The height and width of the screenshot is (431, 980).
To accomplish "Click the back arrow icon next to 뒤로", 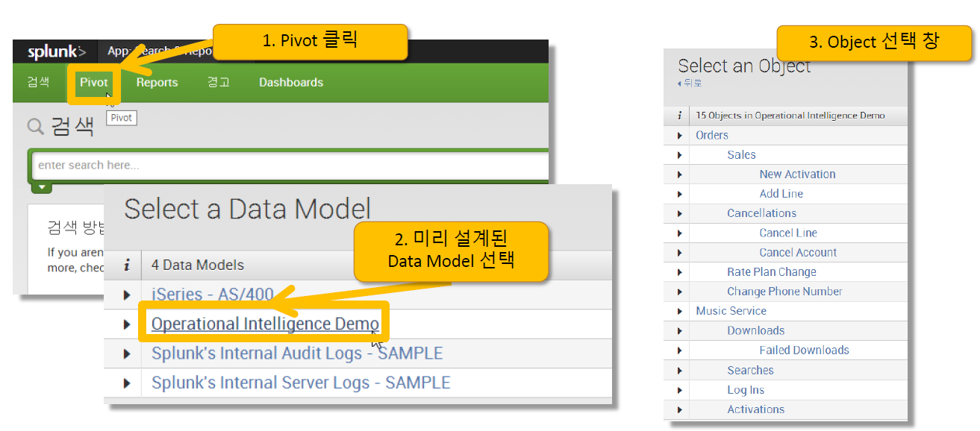I will (680, 81).
